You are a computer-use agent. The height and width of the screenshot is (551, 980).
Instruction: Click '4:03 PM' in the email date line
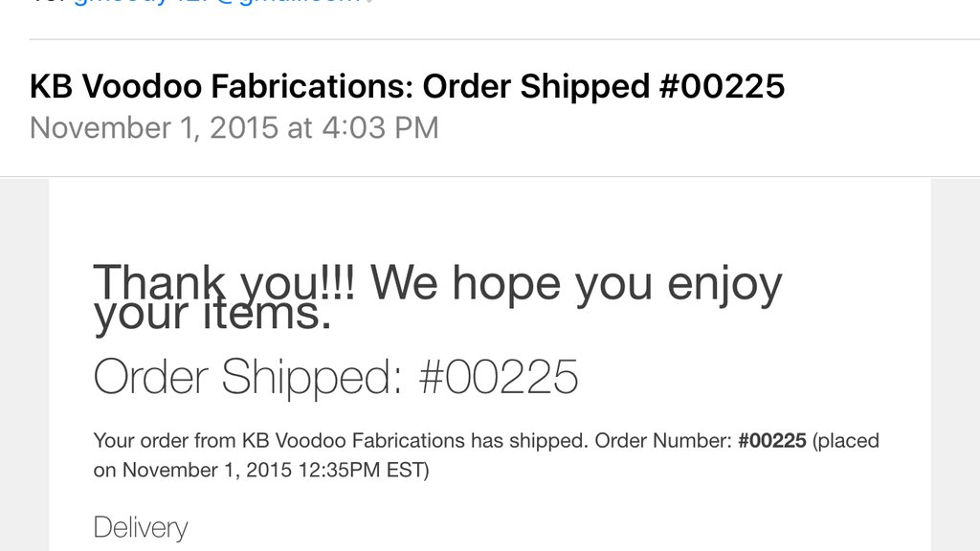pyautogui.click(x=380, y=128)
